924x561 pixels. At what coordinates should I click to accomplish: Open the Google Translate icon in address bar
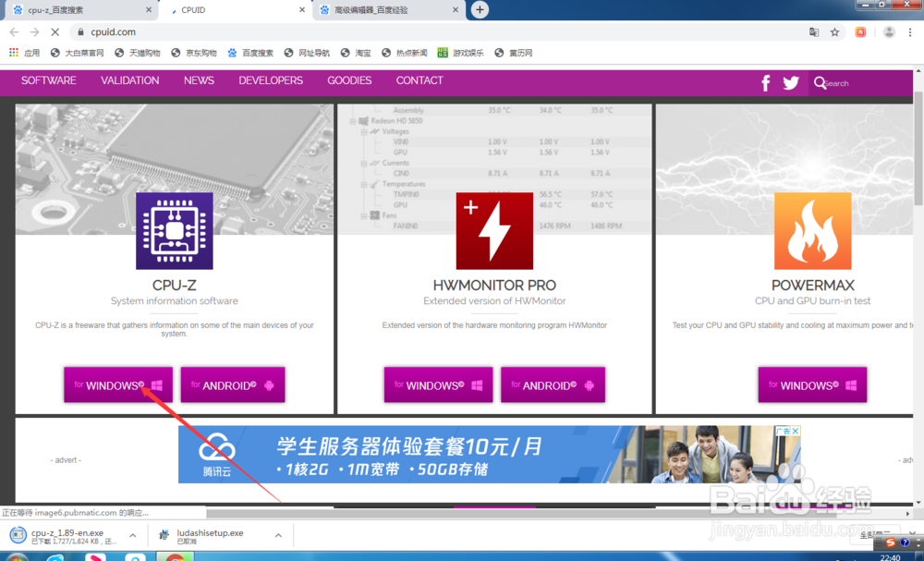814,31
